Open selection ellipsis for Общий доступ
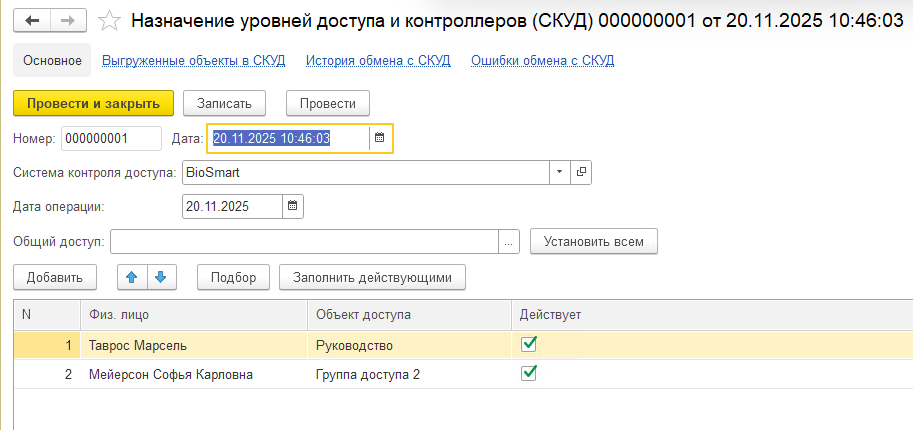The width and height of the screenshot is (913, 430). point(510,242)
